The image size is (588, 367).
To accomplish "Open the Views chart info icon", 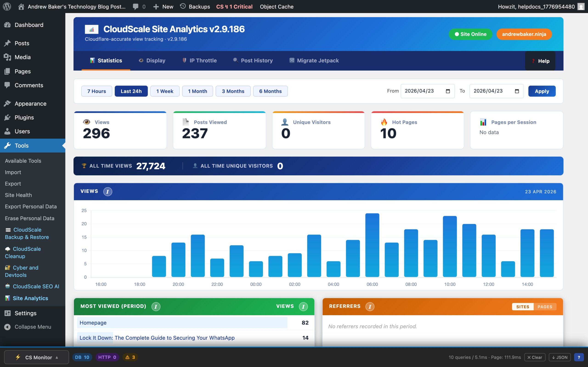I will [108, 191].
